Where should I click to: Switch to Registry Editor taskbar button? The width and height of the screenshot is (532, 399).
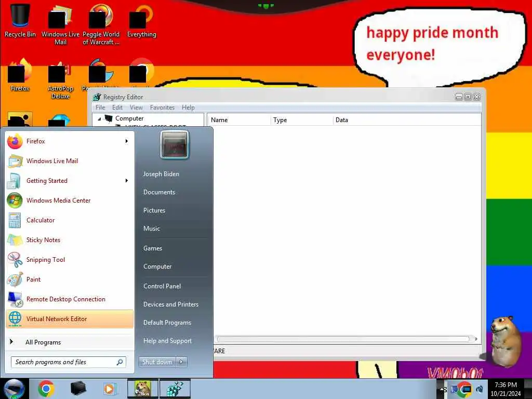point(175,389)
